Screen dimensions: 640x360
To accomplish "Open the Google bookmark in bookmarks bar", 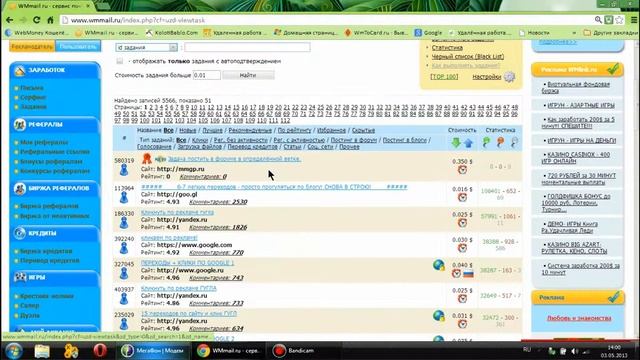I will click(429, 33).
